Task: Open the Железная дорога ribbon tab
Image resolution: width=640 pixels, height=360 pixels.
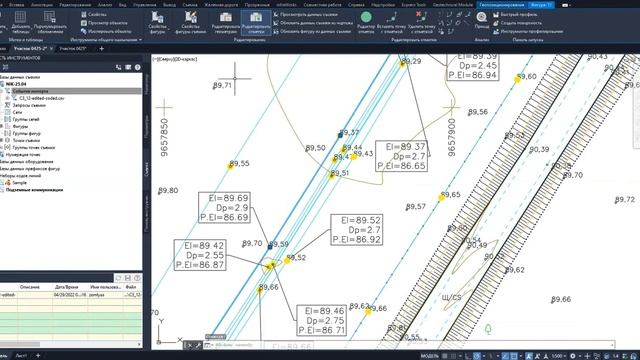Action: (x=221, y=5)
